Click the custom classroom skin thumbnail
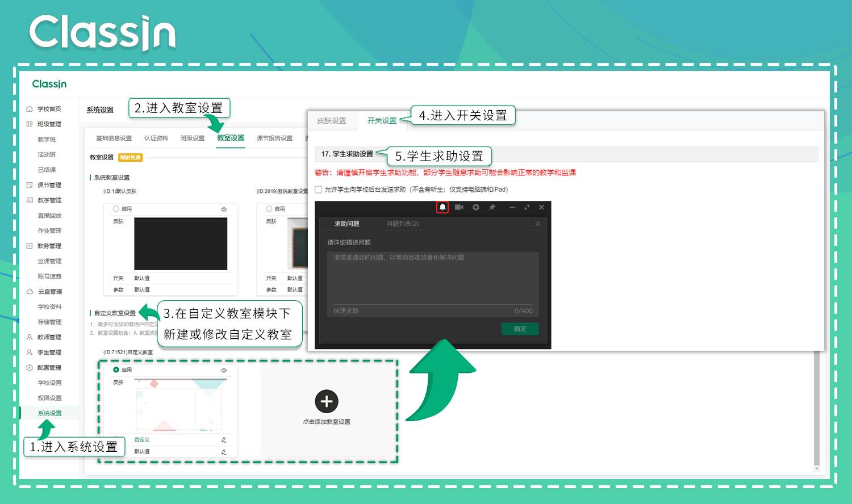This screenshot has width=852, height=504. pos(181,405)
